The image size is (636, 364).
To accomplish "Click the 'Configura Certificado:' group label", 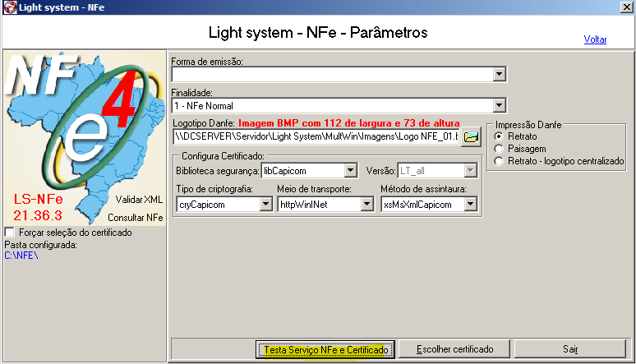I will (223, 156).
